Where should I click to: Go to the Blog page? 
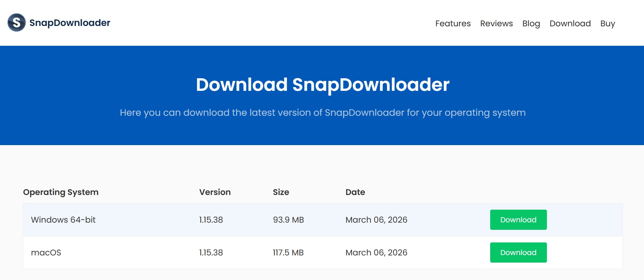pos(531,24)
